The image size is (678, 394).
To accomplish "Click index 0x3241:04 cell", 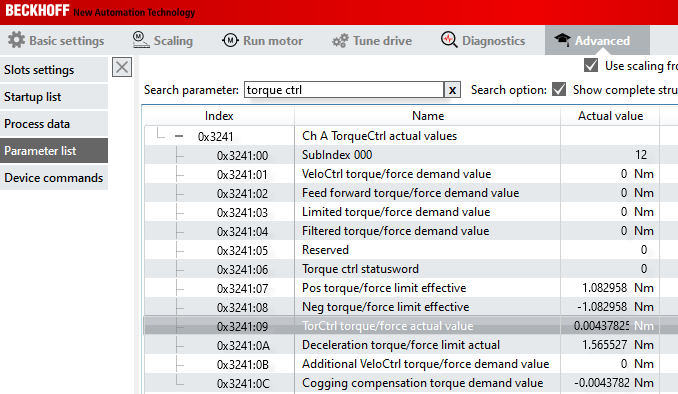I will [x=242, y=231].
